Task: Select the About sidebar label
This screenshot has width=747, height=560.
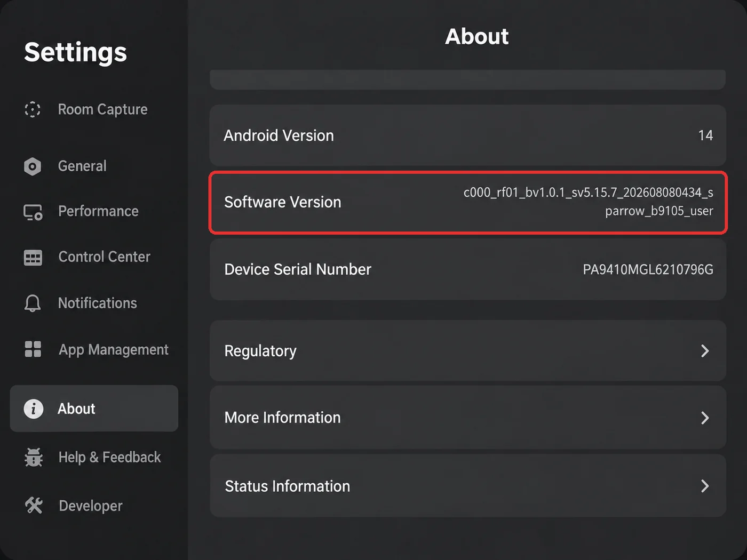Action: pos(76,409)
